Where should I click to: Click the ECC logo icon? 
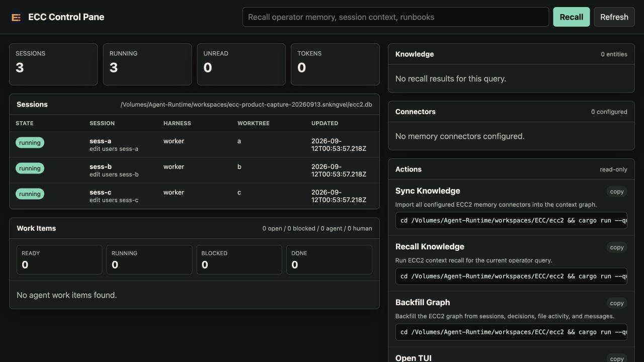point(16,17)
